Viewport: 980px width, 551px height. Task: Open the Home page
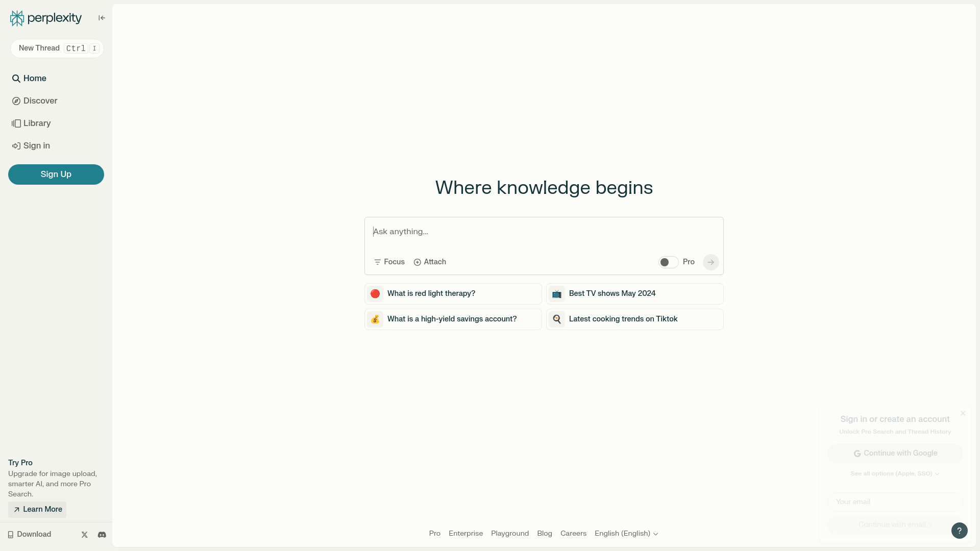click(x=30, y=79)
